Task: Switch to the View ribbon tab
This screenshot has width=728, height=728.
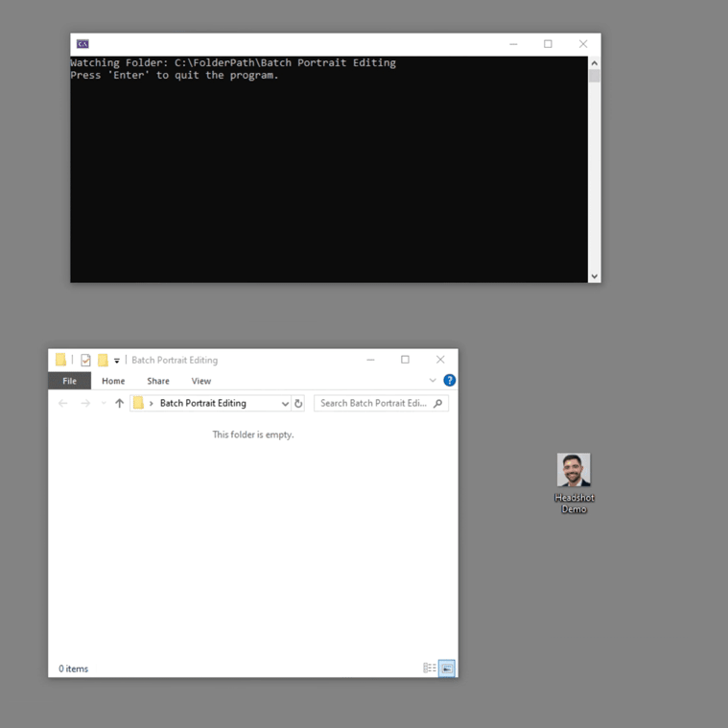Action: pyautogui.click(x=201, y=381)
